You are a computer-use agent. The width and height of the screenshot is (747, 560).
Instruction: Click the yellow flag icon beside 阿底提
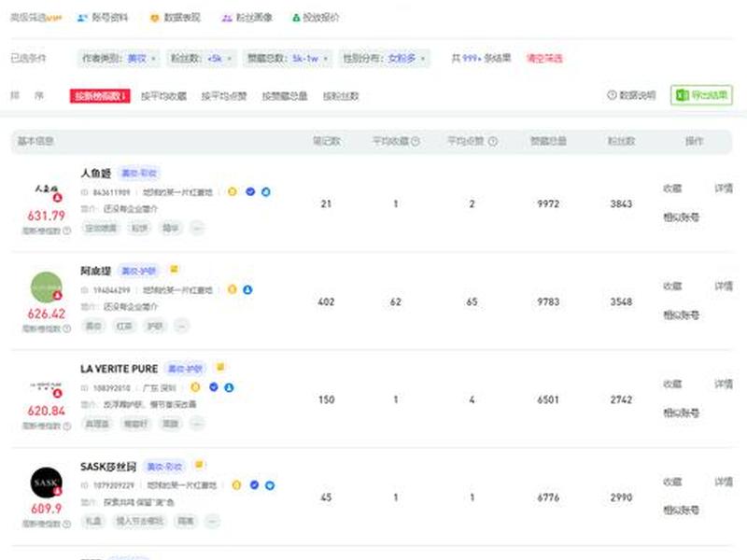pyautogui.click(x=174, y=270)
